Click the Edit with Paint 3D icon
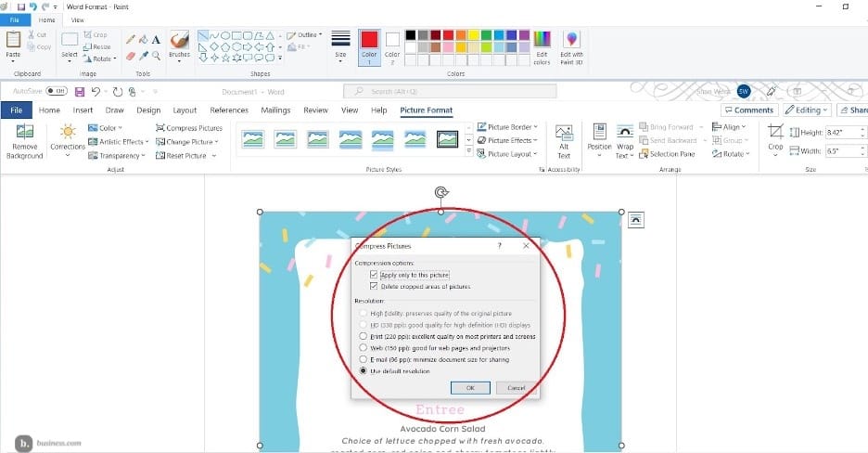 pos(571,40)
